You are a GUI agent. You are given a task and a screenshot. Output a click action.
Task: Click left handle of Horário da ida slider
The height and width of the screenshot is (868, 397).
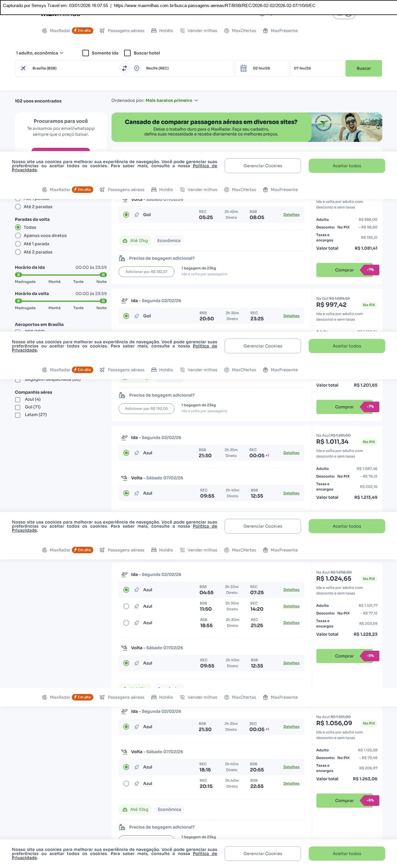pyautogui.click(x=19, y=275)
